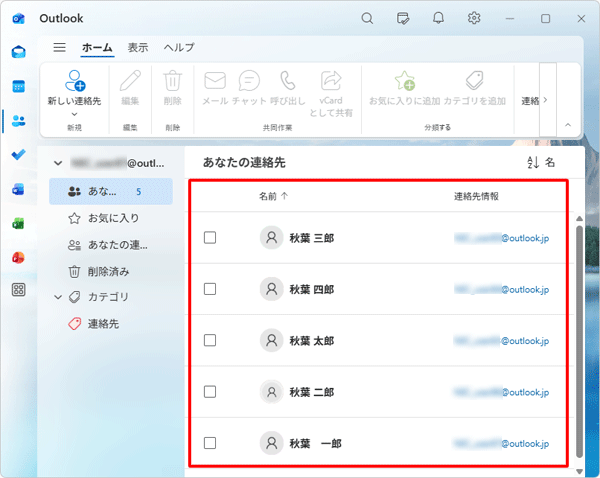Click the メール envelope ribbon button
Viewport: 600px width, 478px height.
[x=215, y=88]
